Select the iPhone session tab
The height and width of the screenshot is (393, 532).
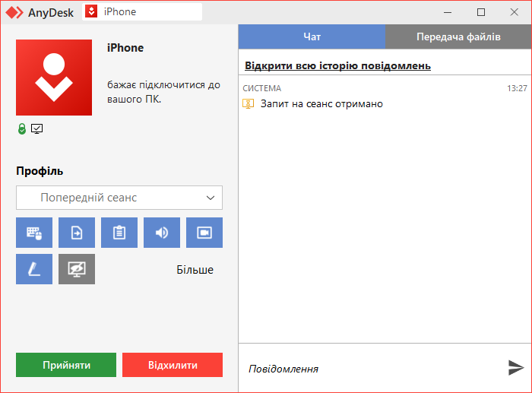[142, 12]
